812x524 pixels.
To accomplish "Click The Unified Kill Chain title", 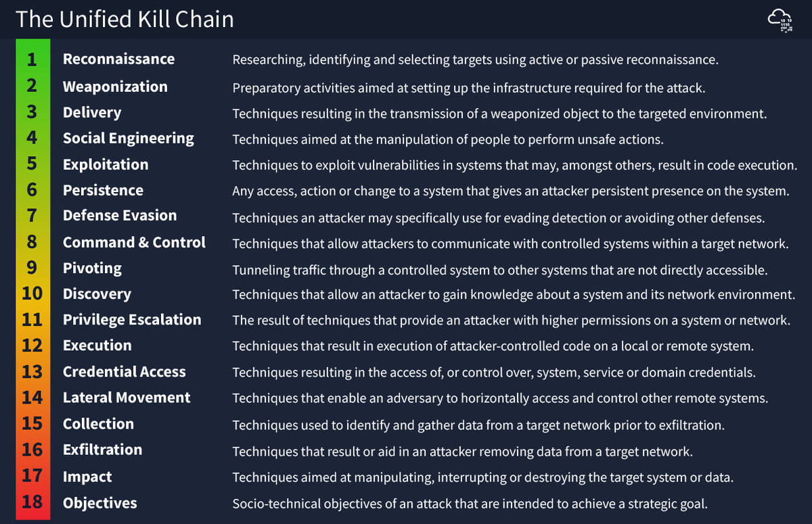I will [x=125, y=19].
